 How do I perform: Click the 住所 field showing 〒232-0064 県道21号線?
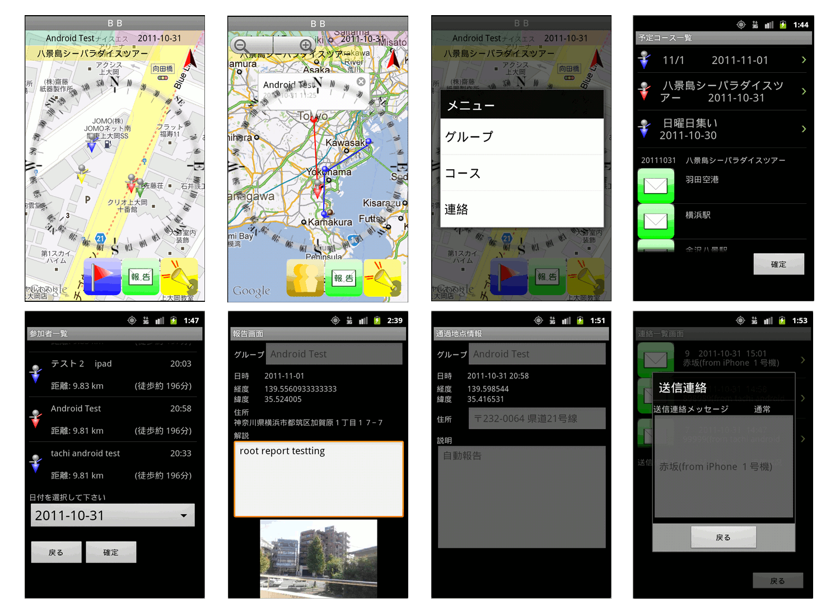pos(537,418)
